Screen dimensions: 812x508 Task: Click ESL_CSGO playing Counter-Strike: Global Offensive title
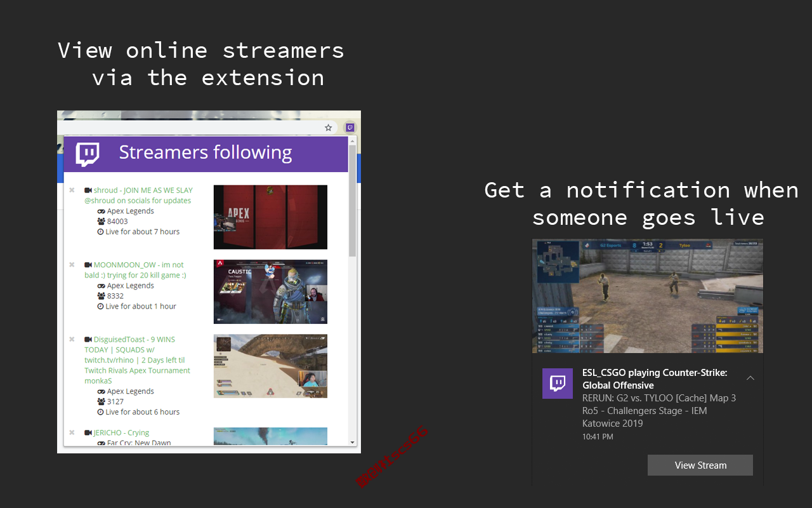click(655, 378)
